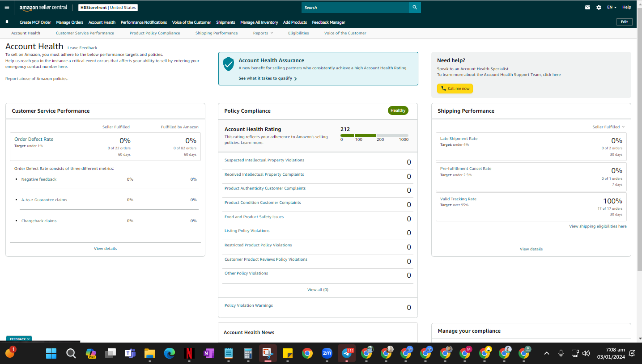Launch Microsoft Edge from the taskbar
This screenshot has width=642, height=364.
(170, 353)
